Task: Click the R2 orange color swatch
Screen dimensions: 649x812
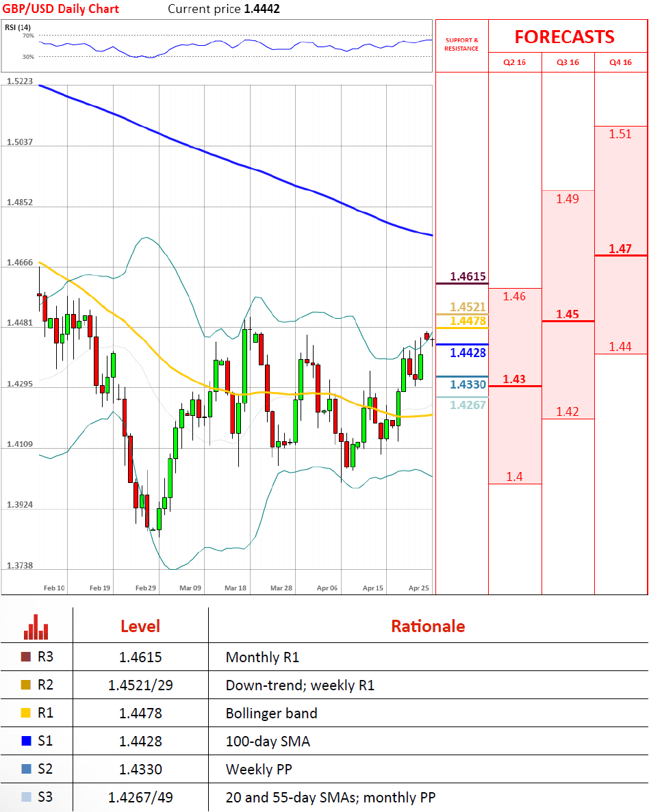Action: (x=26, y=685)
